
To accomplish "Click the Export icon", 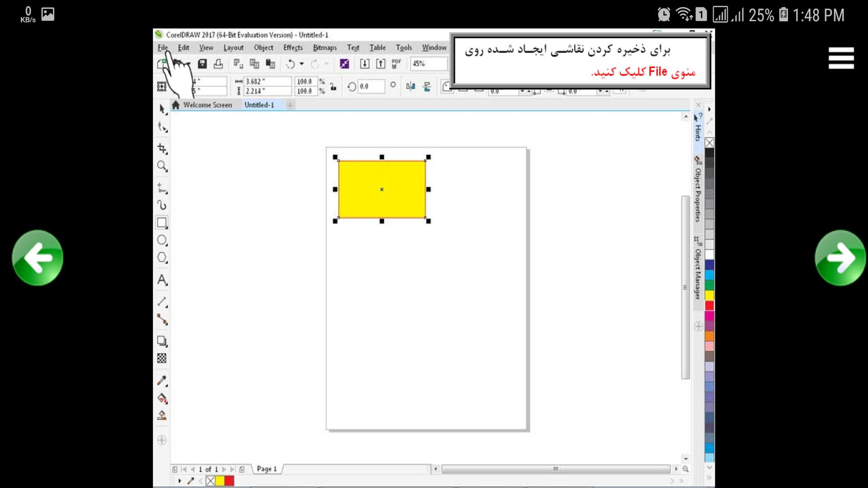I will [x=381, y=64].
